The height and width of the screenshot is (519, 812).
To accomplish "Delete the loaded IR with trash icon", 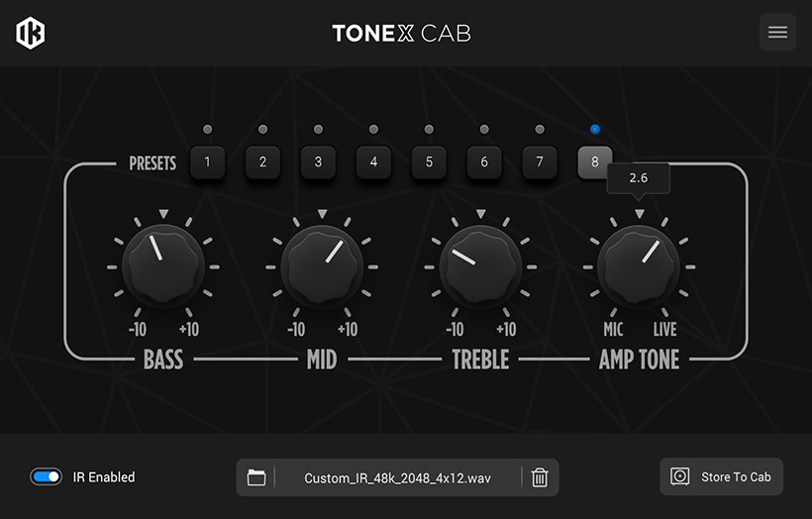I will coord(540,477).
